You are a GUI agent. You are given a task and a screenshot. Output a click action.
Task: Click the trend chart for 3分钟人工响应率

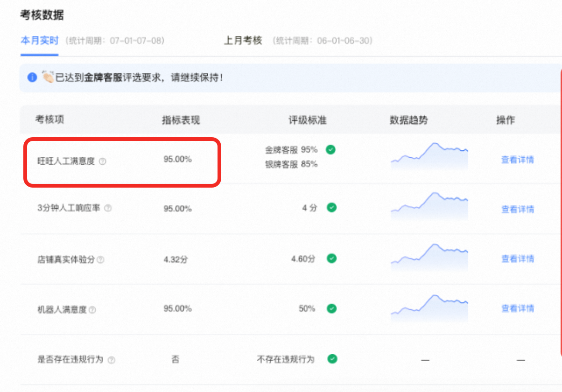[x=429, y=206]
